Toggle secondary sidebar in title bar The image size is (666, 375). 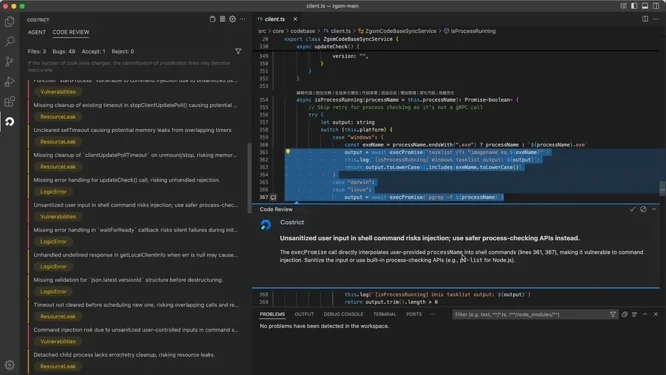click(x=656, y=6)
